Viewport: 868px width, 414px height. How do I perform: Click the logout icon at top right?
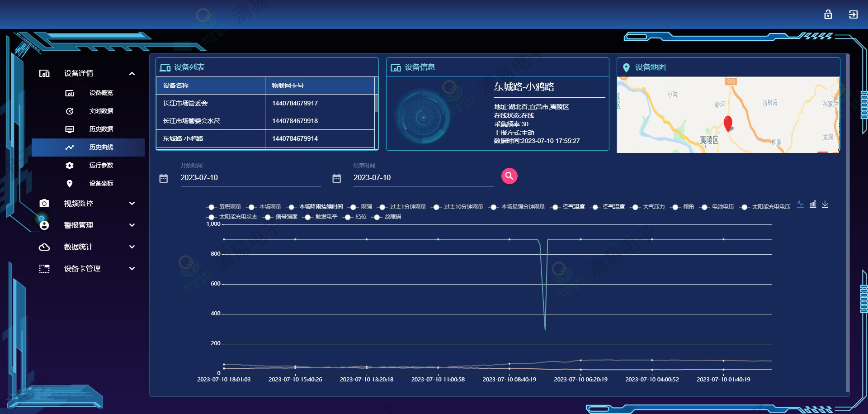pos(853,14)
